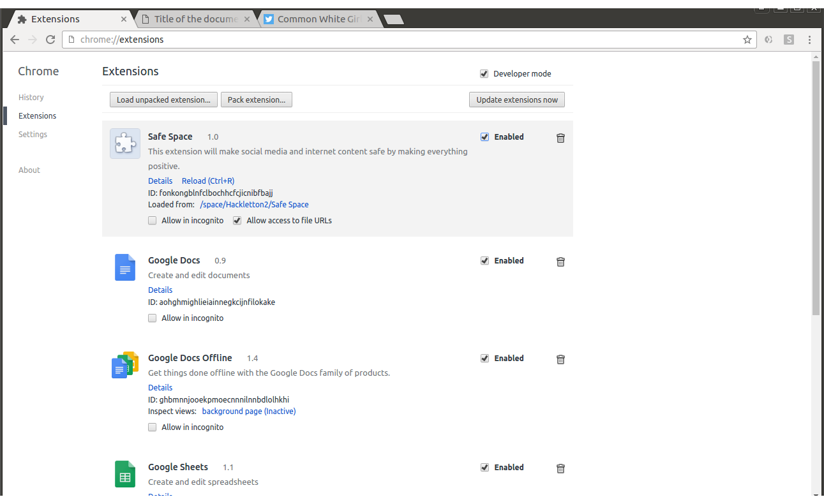
Task: Close the Common White Girl tab
Action: [370, 19]
